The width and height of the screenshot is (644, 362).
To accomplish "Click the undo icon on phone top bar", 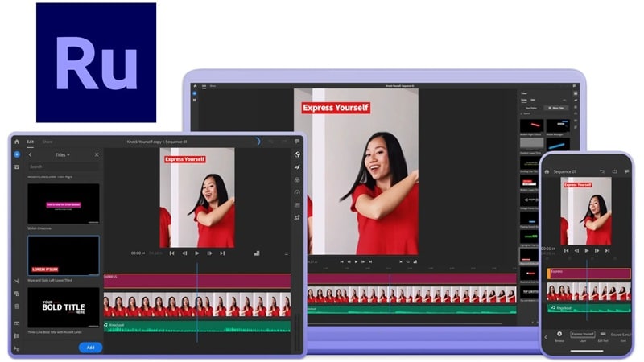I will pyautogui.click(x=602, y=171).
